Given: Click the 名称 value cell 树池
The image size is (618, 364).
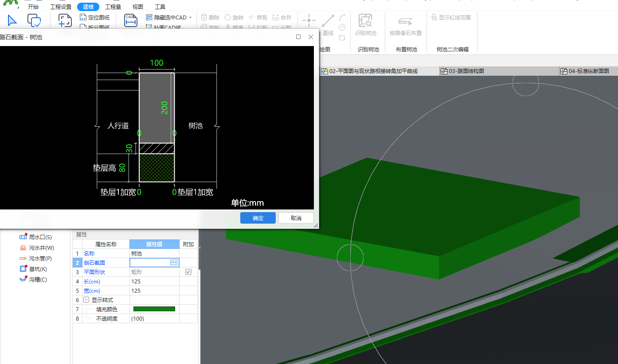Looking at the screenshot, I should click(x=154, y=253).
